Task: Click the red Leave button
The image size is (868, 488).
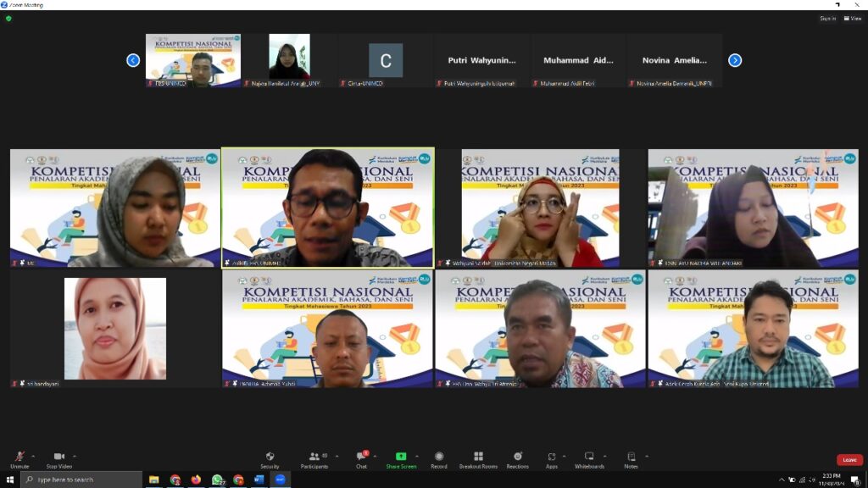Action: tap(849, 460)
